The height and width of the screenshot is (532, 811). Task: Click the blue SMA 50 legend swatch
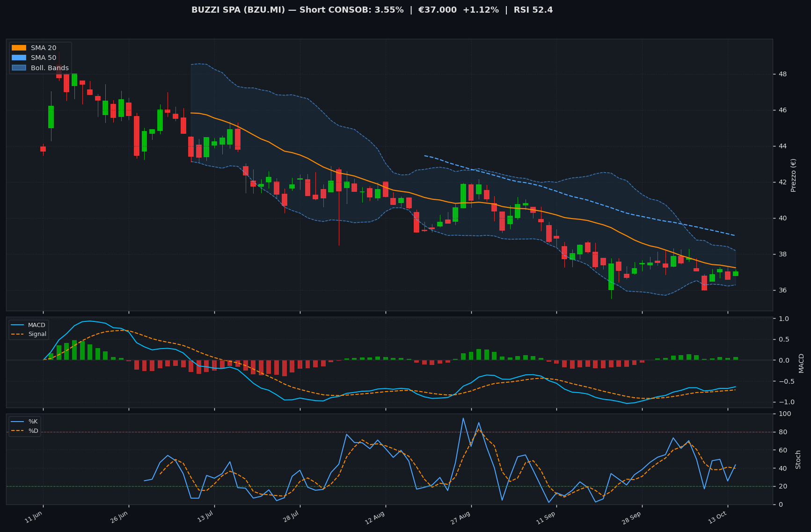[x=19, y=58]
